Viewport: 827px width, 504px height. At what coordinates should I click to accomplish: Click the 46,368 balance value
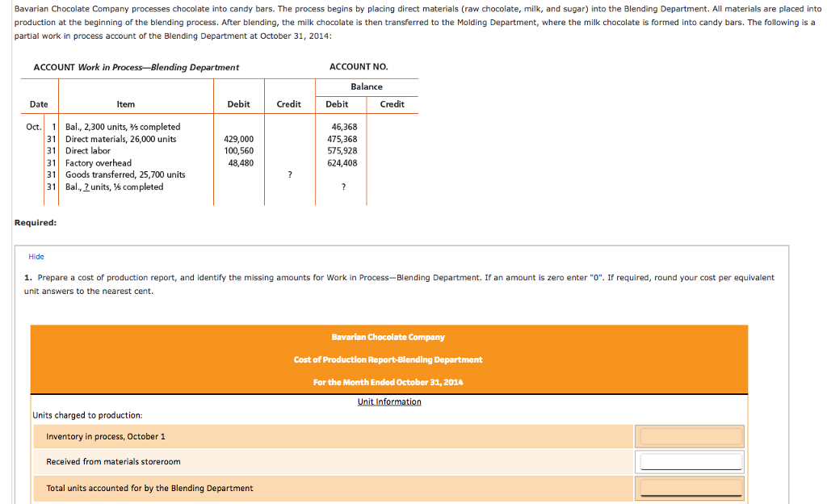pyautogui.click(x=344, y=127)
